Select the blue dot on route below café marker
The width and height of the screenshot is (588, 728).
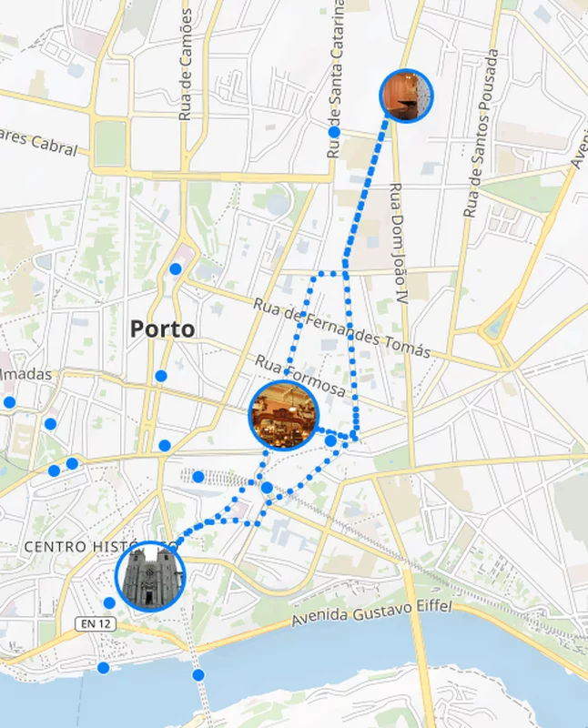click(x=267, y=488)
